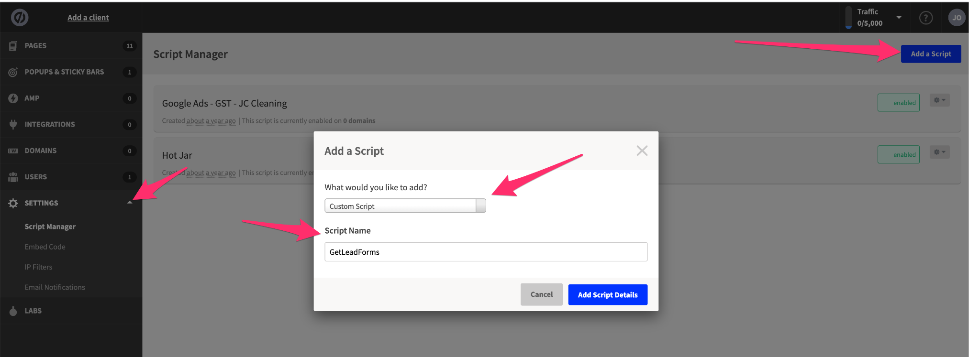Image resolution: width=980 pixels, height=357 pixels.
Task: Click the Script Name text field
Action: click(x=485, y=252)
